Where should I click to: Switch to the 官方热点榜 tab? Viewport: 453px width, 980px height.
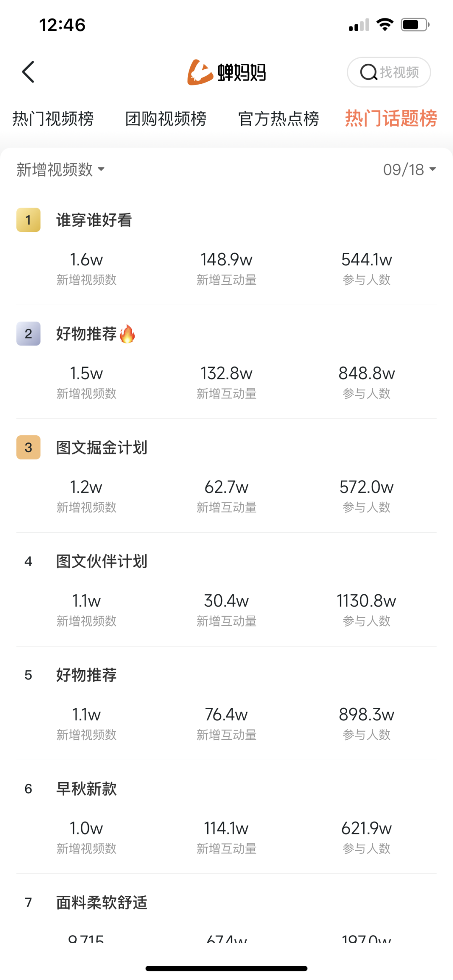point(279,119)
